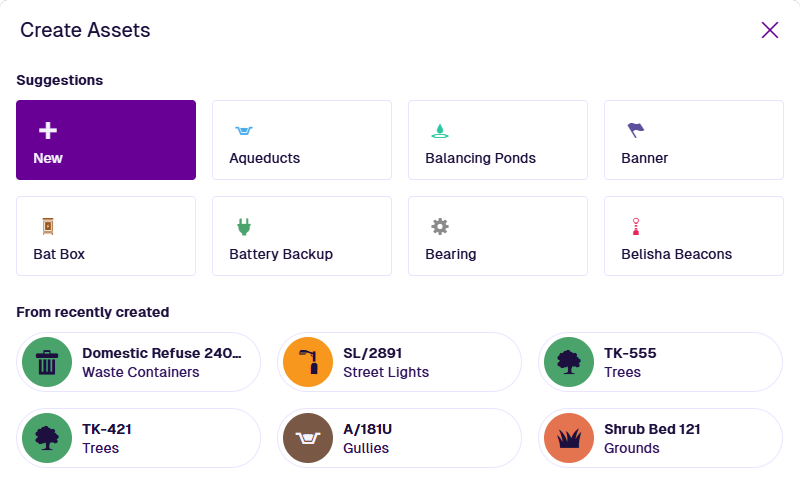Click the Bat Box icon
This screenshot has height=493, width=800.
click(x=47, y=226)
